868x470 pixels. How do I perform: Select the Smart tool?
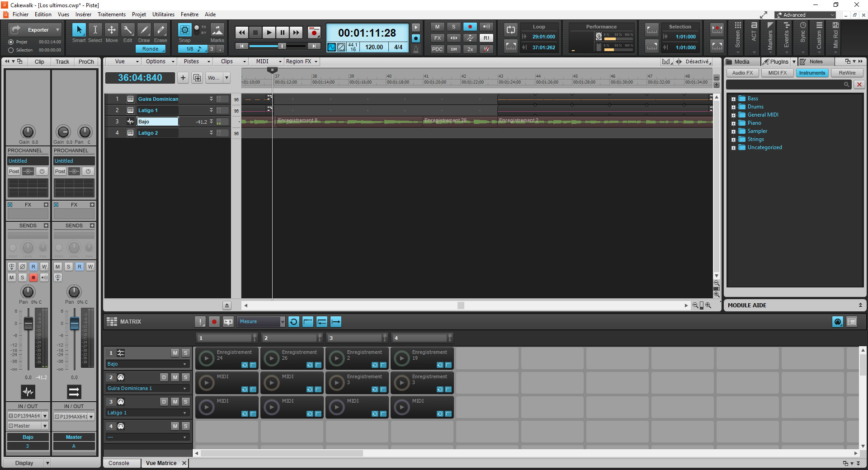(79, 30)
